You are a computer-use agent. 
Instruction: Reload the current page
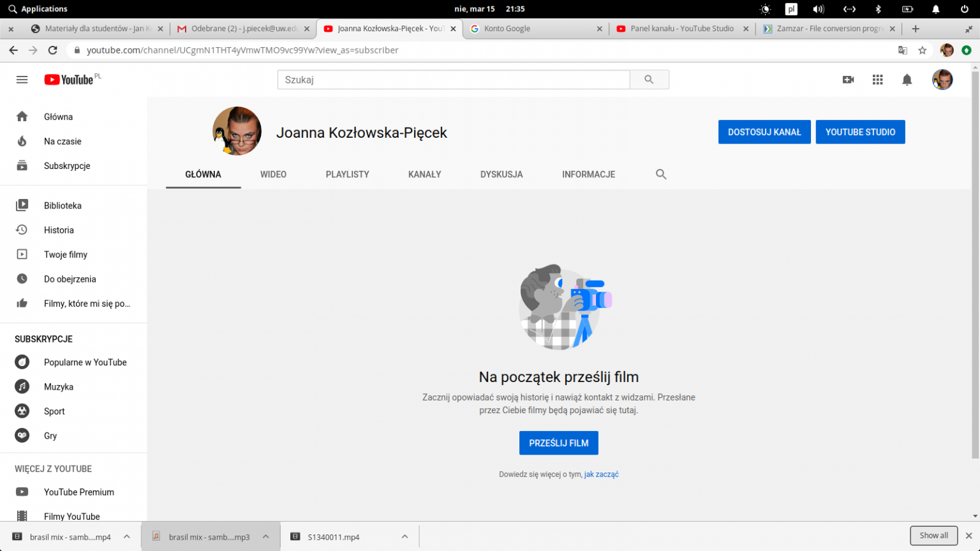53,50
